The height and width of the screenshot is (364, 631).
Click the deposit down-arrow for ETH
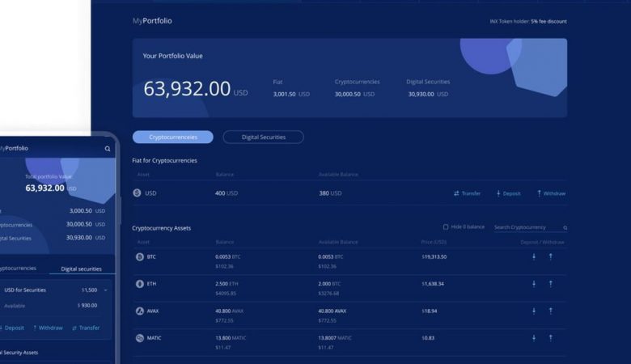[534, 284]
